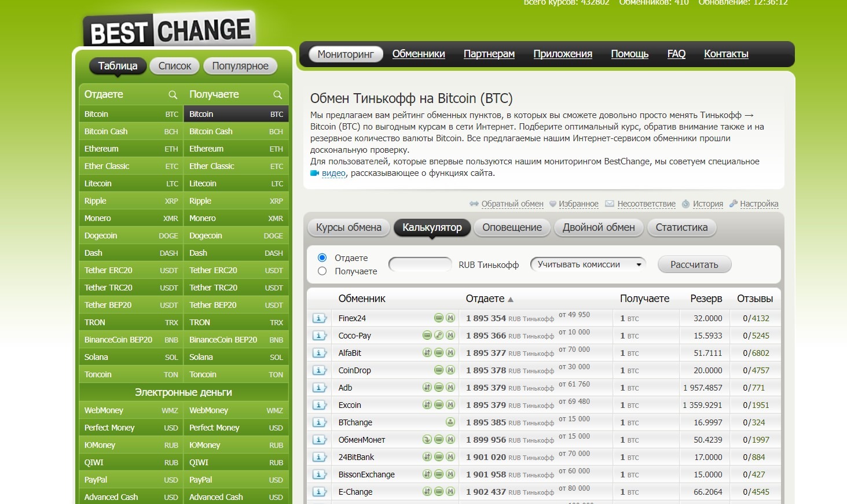
Task: Click search icon in Отдаете column header
Action: coord(173,94)
